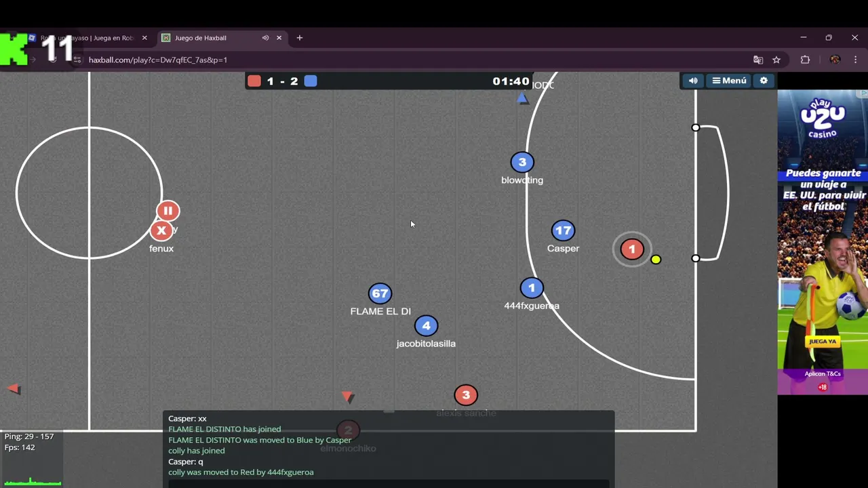Click the fenux name label
Image resolution: width=868 pixels, height=488 pixels.
click(x=161, y=248)
